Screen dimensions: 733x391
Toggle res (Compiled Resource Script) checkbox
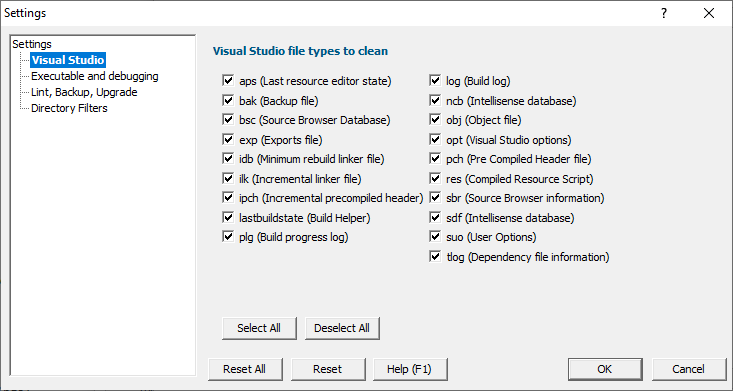point(435,179)
